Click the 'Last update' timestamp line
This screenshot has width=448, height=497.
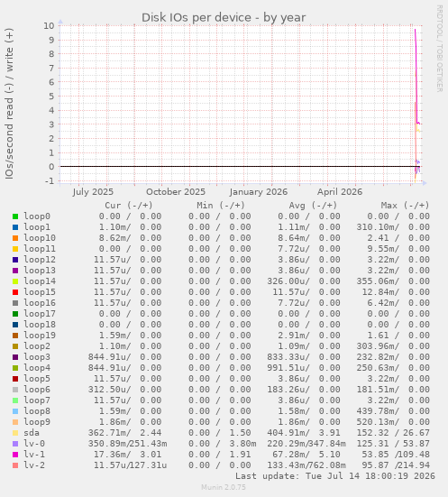click(335, 476)
